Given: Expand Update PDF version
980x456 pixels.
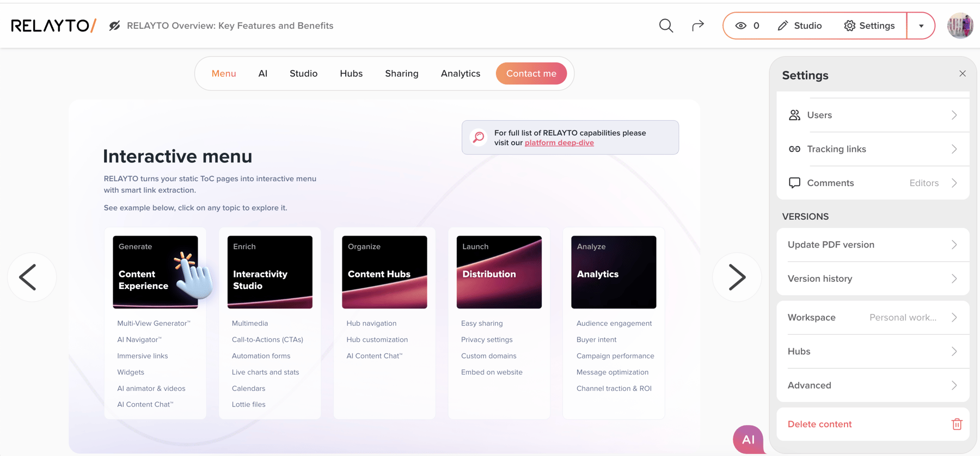Looking at the screenshot, I should tap(873, 245).
